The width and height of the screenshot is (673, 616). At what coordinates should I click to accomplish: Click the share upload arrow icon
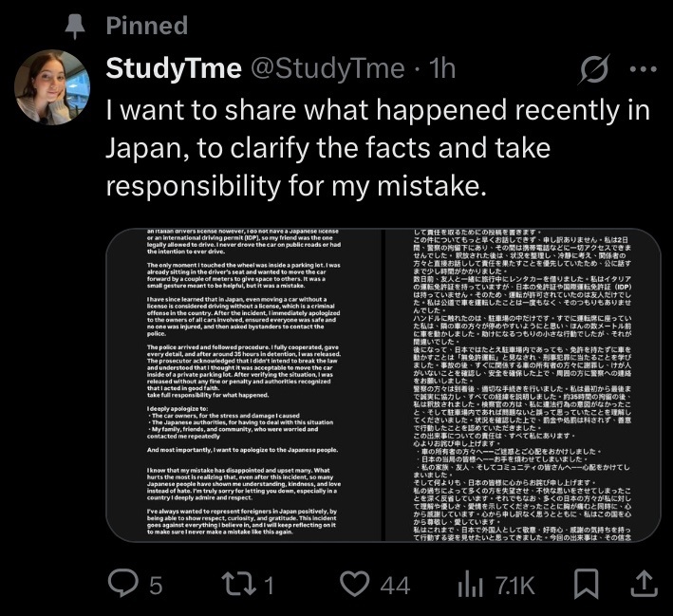(x=643, y=585)
